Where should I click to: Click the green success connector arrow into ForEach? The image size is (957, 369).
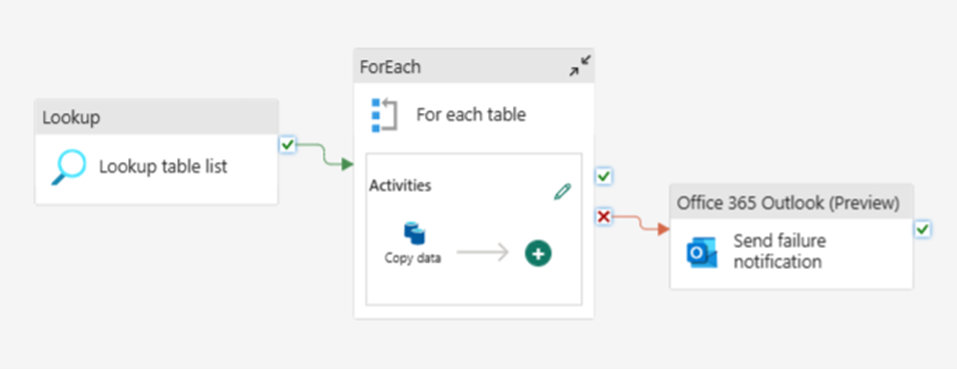pyautogui.click(x=325, y=155)
